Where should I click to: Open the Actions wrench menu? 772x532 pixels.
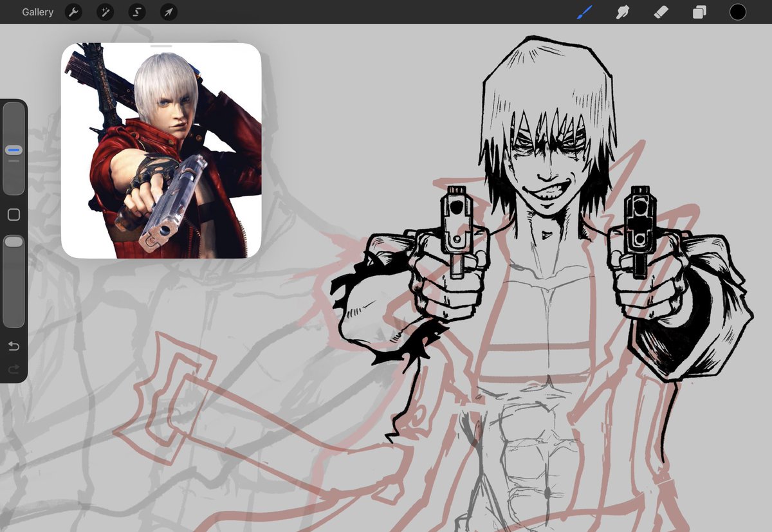73,12
